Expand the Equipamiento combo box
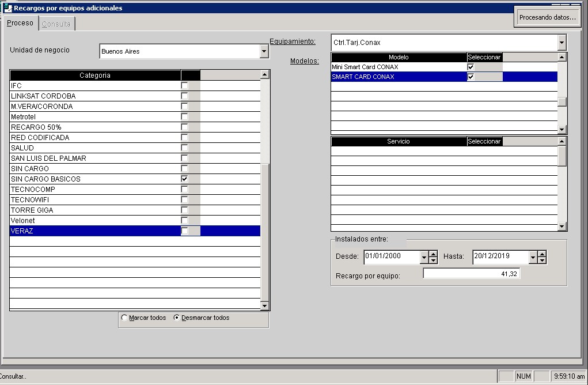Viewport: 588px width, 385px height. click(x=562, y=43)
